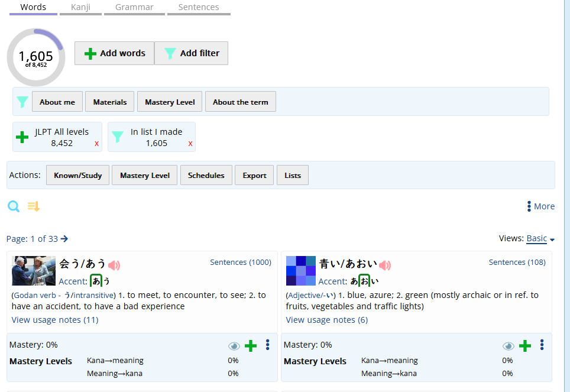Image resolution: width=570 pixels, height=392 pixels.
Task: Open Sentences (108) for 青い
Action: click(x=517, y=262)
